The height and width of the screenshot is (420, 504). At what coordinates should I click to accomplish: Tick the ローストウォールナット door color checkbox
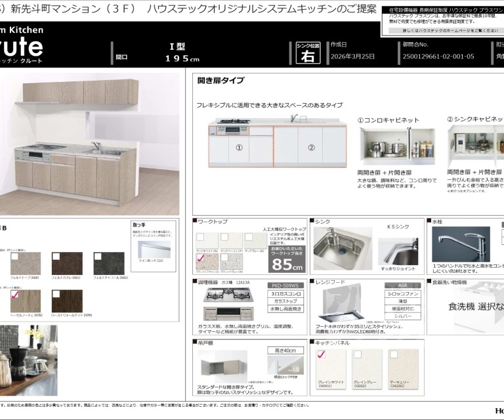point(56,294)
